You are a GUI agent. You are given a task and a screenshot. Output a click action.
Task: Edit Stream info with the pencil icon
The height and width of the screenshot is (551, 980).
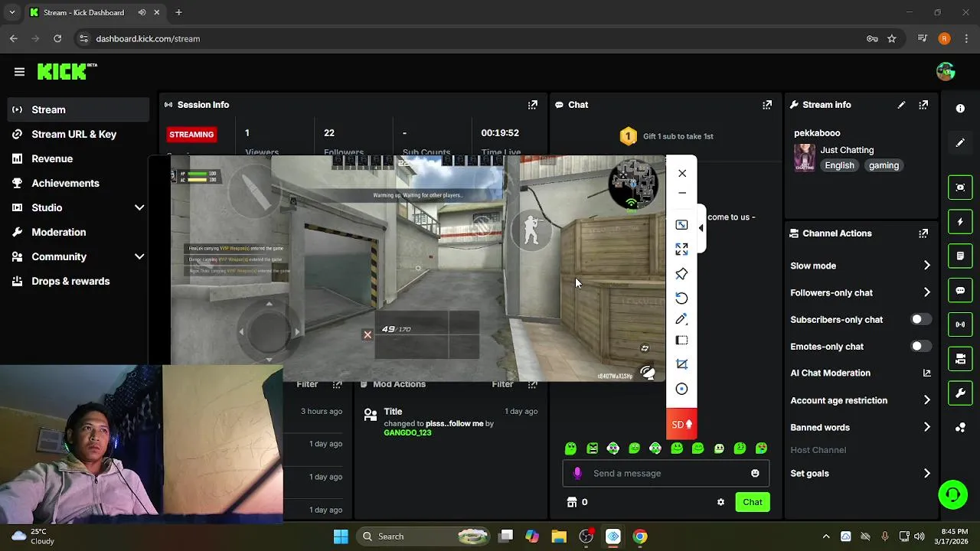pos(901,105)
